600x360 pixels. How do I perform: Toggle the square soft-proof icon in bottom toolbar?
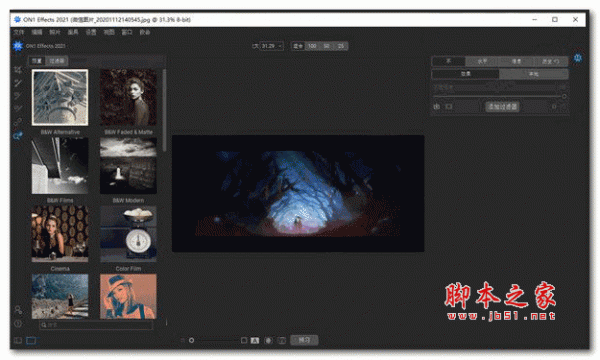[244, 340]
